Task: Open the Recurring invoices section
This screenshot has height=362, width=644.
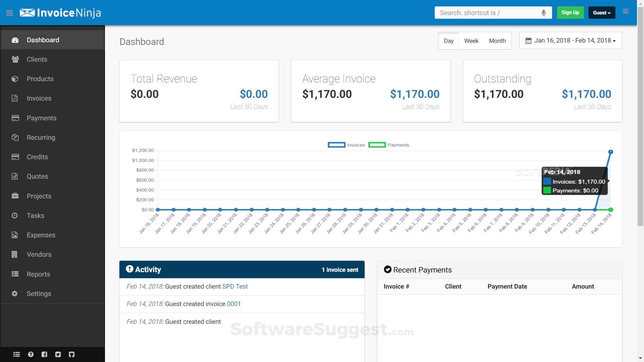Action: click(41, 137)
